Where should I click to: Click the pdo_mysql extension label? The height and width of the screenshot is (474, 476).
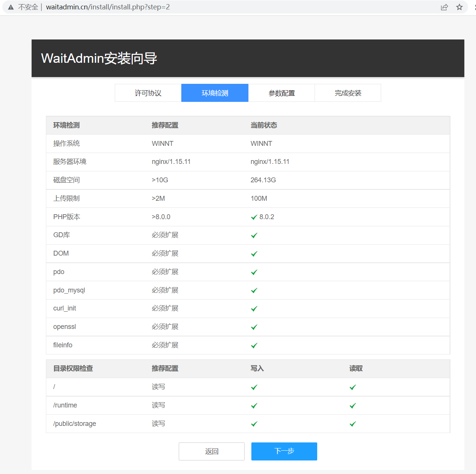(x=69, y=290)
